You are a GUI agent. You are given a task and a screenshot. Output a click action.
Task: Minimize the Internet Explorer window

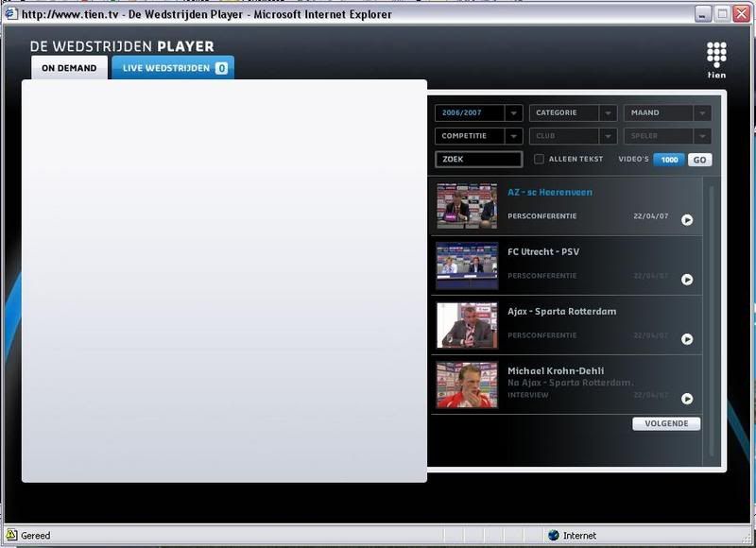click(x=703, y=14)
